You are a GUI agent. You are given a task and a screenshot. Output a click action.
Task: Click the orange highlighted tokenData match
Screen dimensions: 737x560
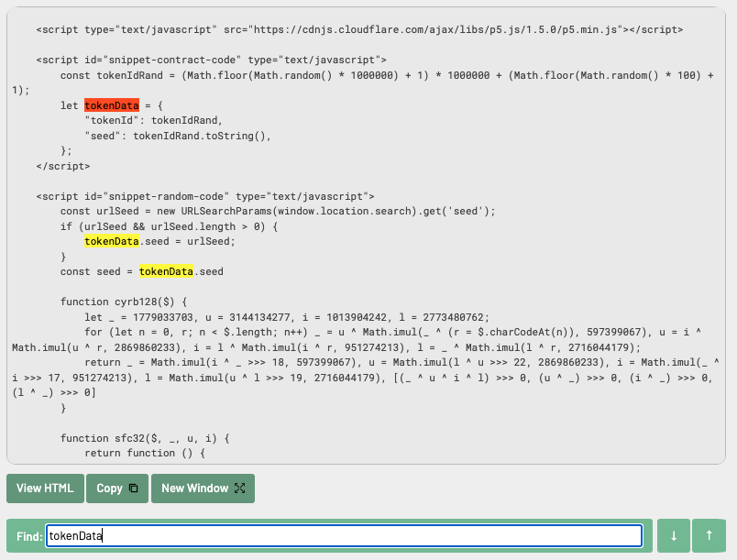[x=112, y=105]
